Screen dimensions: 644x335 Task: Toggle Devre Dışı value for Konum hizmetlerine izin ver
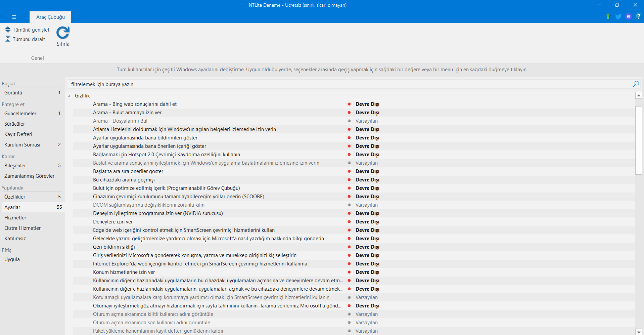pos(367,272)
